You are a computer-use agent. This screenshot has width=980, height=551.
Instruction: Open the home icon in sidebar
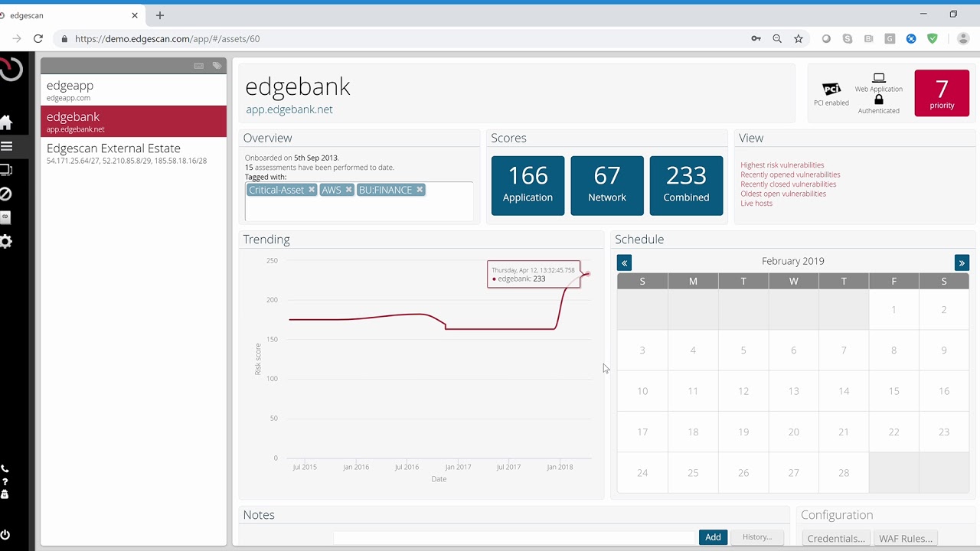tap(6, 122)
